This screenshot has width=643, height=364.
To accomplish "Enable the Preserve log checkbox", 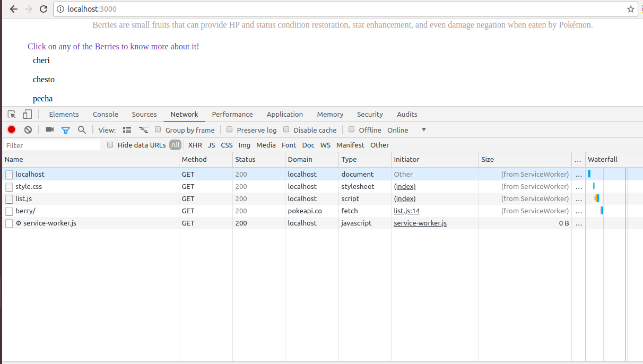I will click(x=230, y=129).
